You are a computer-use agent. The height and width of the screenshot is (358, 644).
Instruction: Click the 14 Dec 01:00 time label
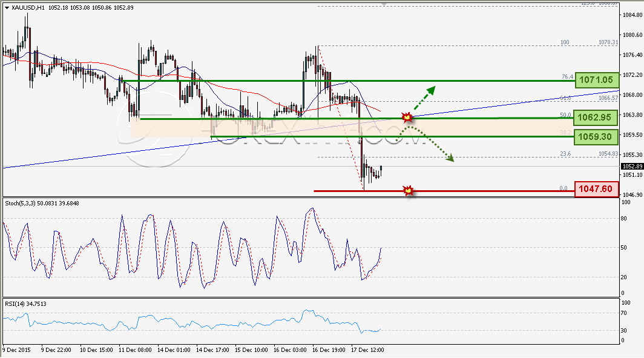(174, 350)
